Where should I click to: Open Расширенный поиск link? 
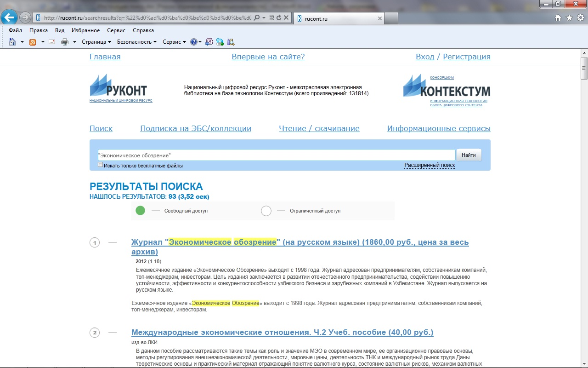(430, 165)
